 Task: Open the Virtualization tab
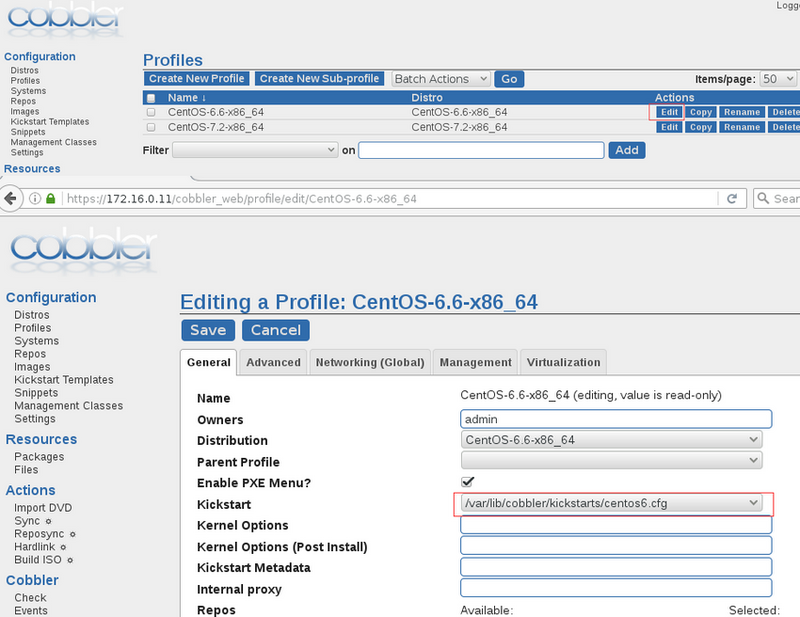pyautogui.click(x=563, y=362)
